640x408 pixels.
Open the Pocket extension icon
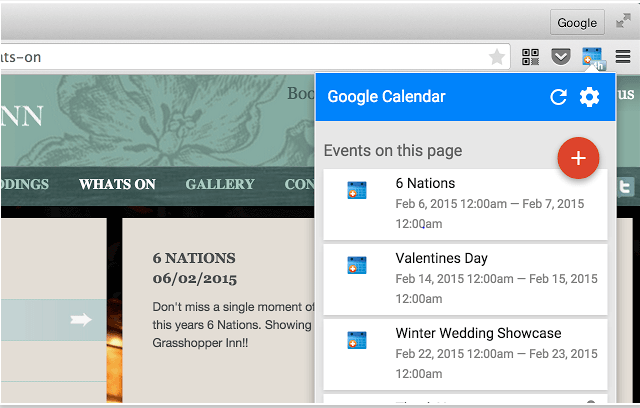[561, 57]
